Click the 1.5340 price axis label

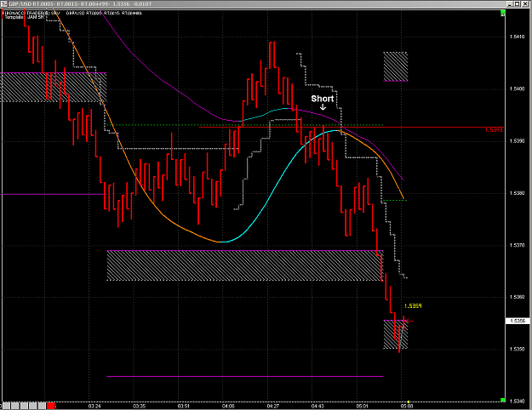pyautogui.click(x=518, y=401)
